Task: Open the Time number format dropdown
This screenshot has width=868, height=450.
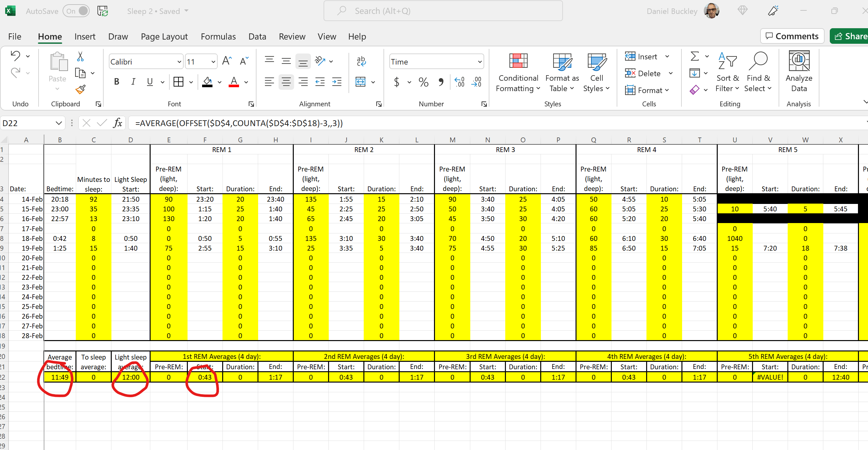Action: pos(479,62)
